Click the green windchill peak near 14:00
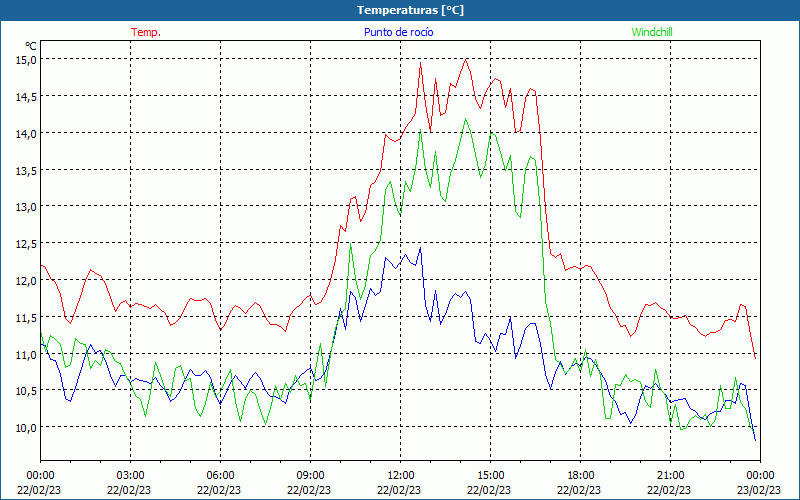800x500 pixels. point(465,119)
